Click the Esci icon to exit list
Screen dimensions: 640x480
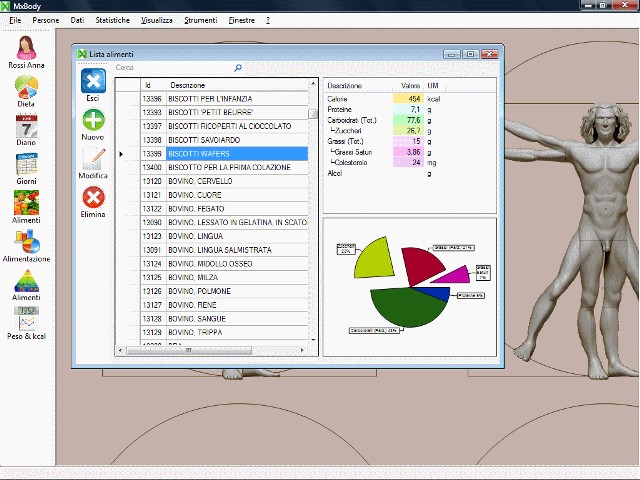(92, 81)
